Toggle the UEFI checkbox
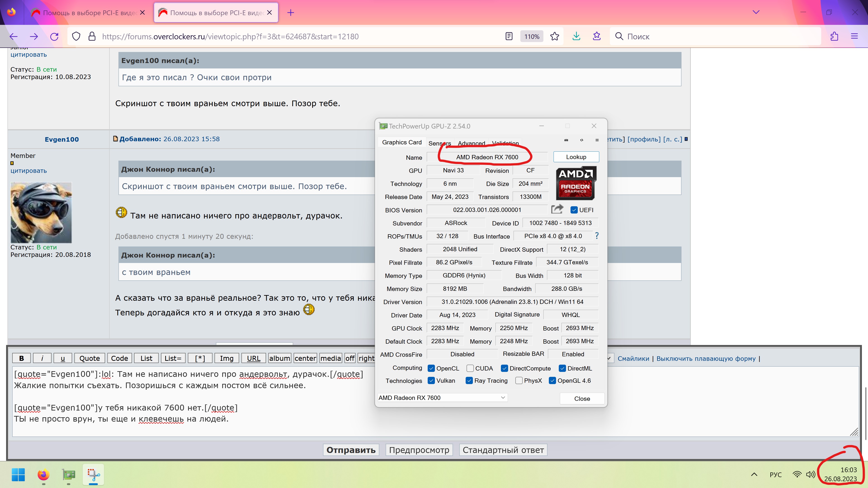The height and width of the screenshot is (488, 868). [574, 210]
